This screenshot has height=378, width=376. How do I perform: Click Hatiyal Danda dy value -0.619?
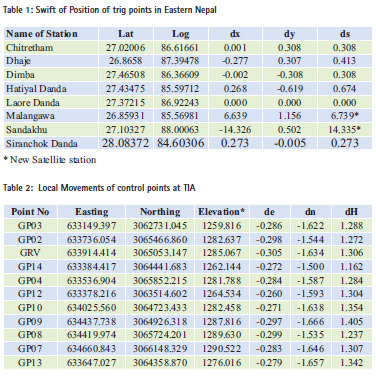tap(290, 89)
